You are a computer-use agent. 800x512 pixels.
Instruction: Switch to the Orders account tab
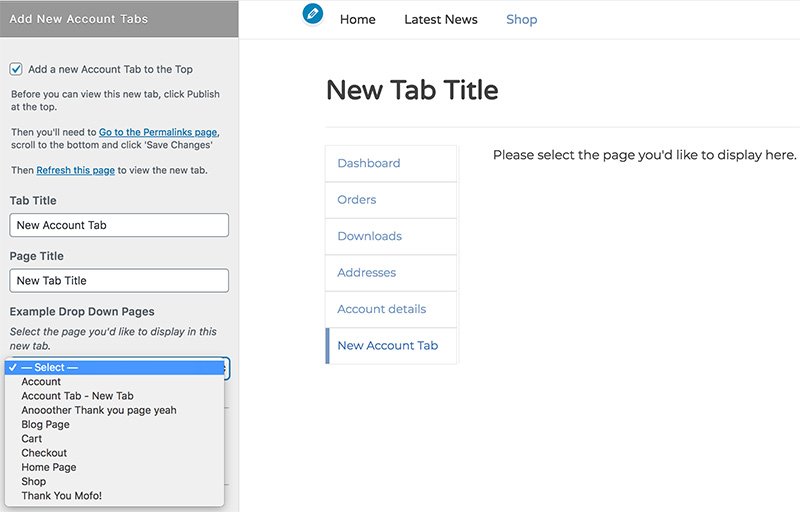[x=391, y=200]
